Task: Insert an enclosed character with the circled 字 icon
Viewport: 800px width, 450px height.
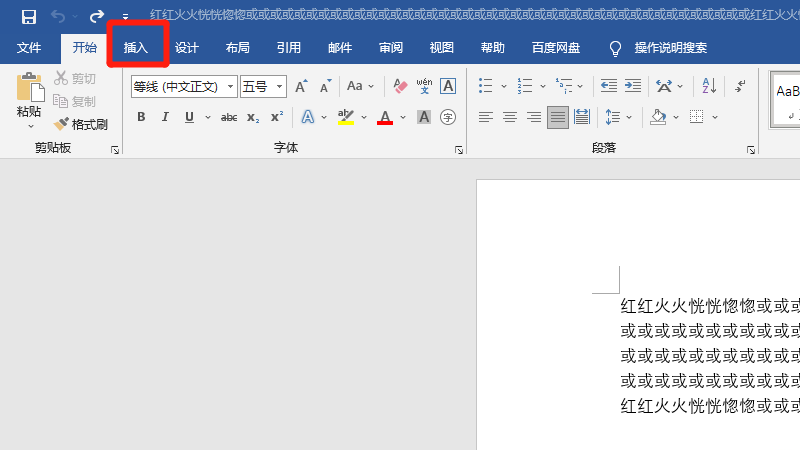Action: (x=448, y=117)
